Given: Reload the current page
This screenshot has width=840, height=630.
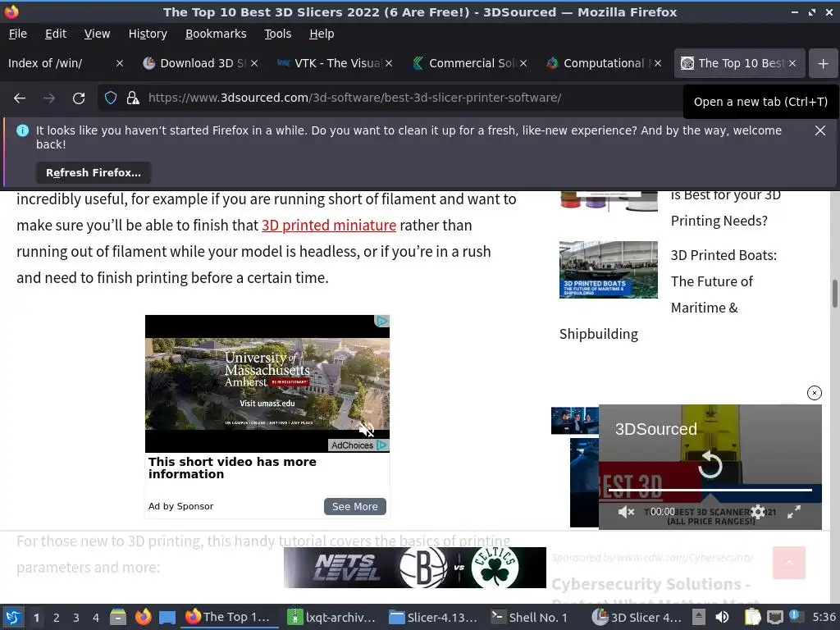Looking at the screenshot, I should [79, 98].
